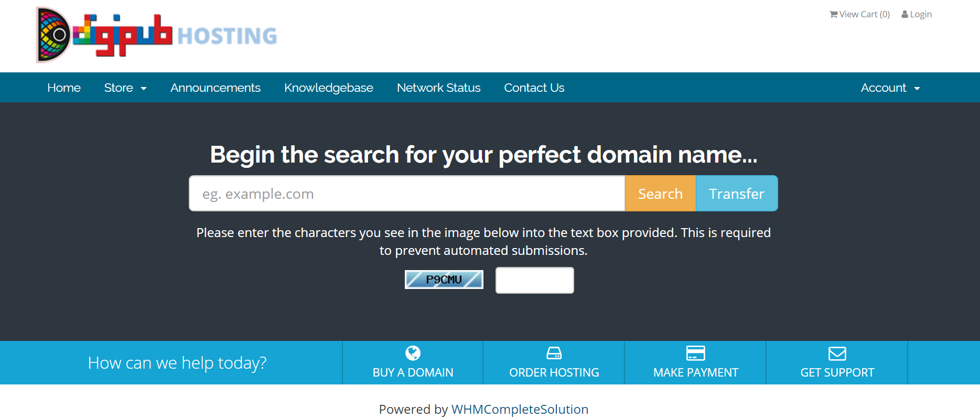Click the blue Transfer button
The height and width of the screenshot is (418, 980).
tap(737, 194)
